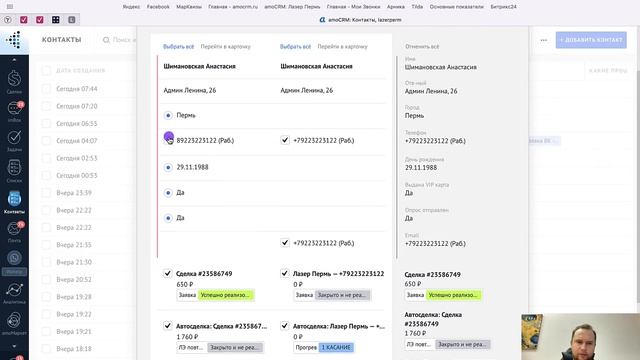Viewport: 640px width, 360px height.
Task: Open the Яндекс bookmark
Action: tap(131, 7)
